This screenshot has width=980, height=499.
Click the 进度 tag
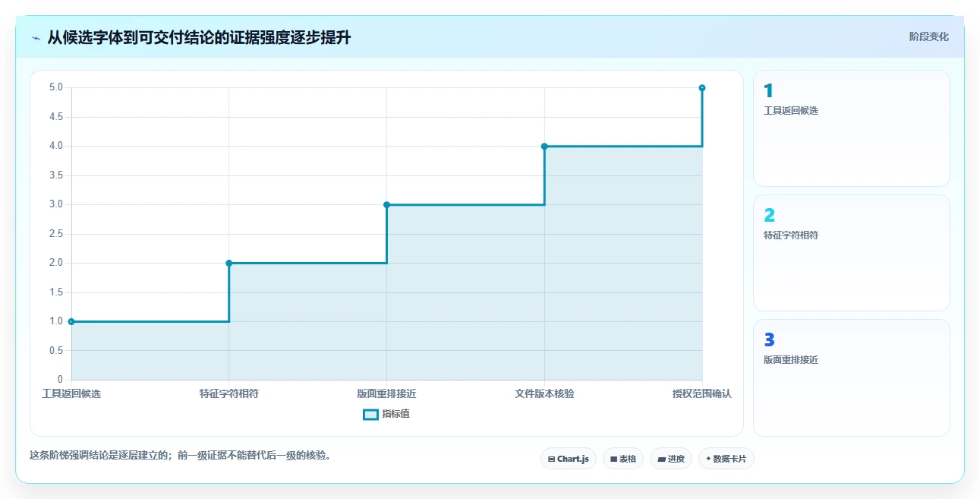[x=671, y=459]
